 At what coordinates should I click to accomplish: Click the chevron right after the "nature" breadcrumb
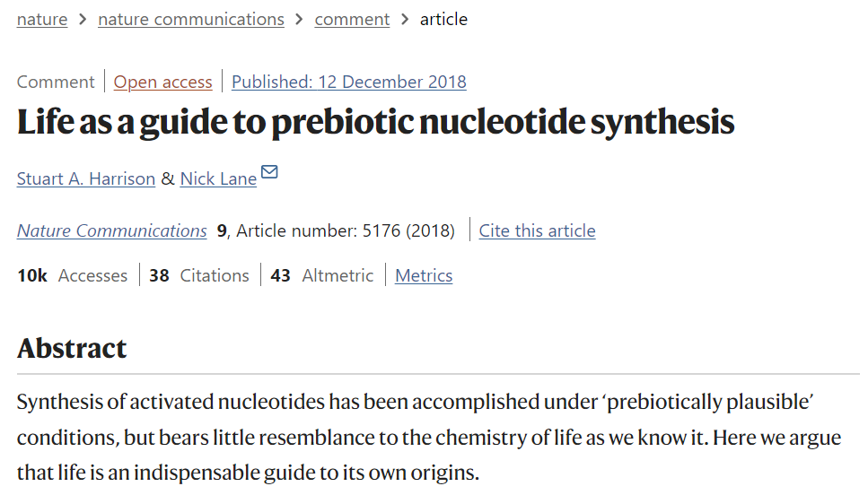click(83, 19)
